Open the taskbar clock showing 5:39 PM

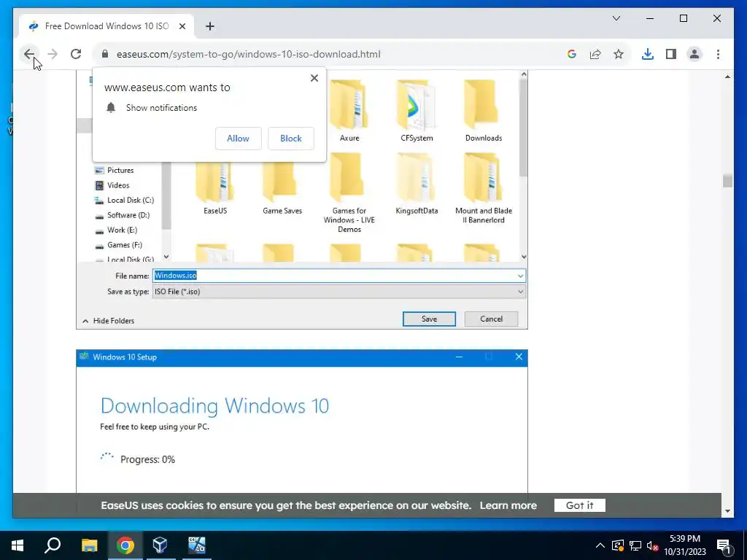(685, 545)
